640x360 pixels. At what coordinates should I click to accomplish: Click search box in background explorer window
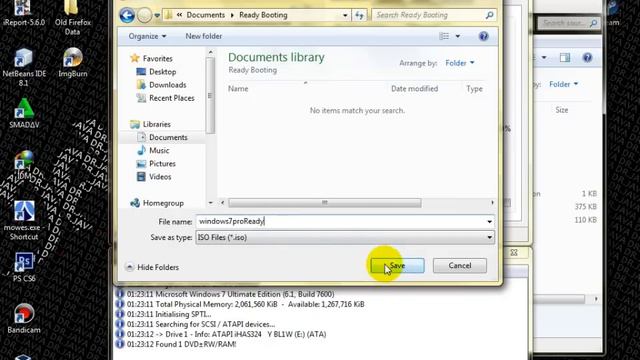pos(568,23)
